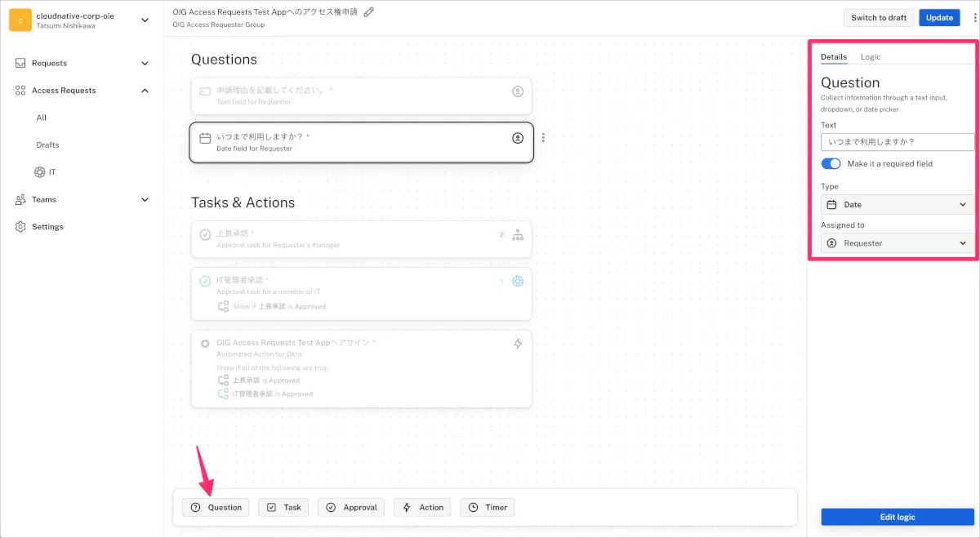The image size is (980, 538).
Task: Click the calendar icon on date question card
Action: (x=205, y=138)
